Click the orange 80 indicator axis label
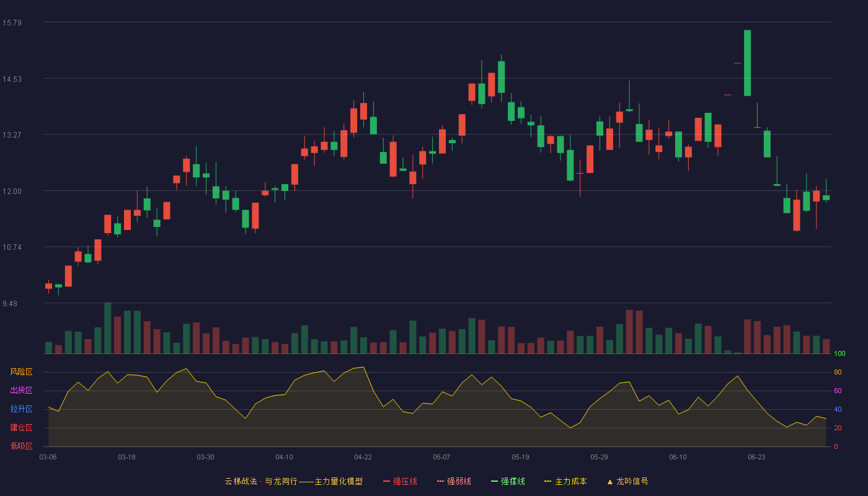The width and height of the screenshot is (868, 496). tap(838, 372)
